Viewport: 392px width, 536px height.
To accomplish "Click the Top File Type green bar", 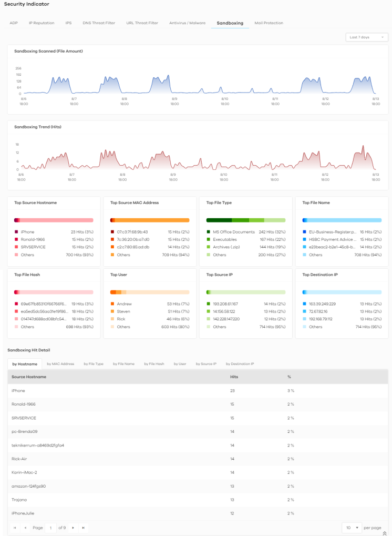I will pos(246,220).
